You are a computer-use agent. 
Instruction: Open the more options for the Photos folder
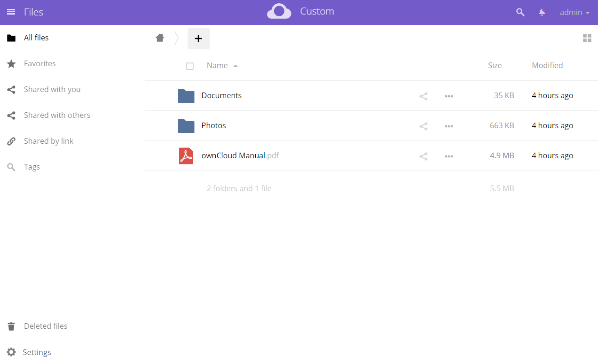(449, 126)
